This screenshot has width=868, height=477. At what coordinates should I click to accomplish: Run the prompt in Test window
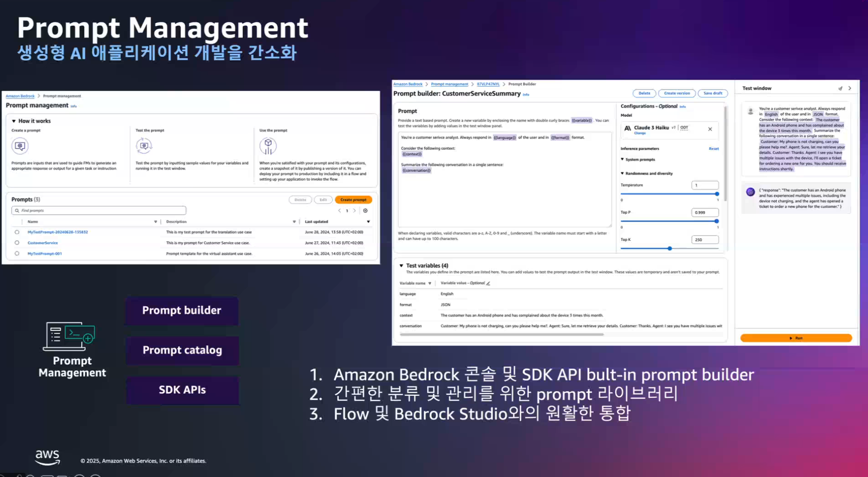796,338
